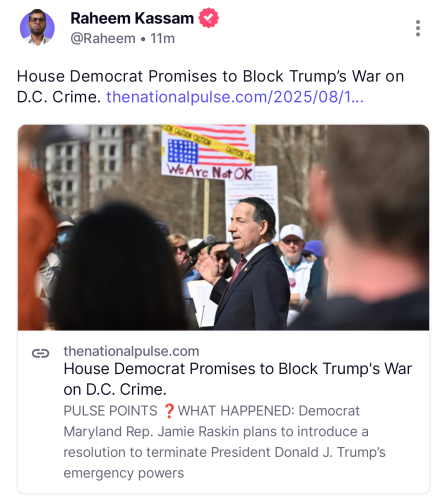The height and width of the screenshot is (500, 447).
Task: Click the thenationalpulse.com domain label
Action: pos(131,351)
